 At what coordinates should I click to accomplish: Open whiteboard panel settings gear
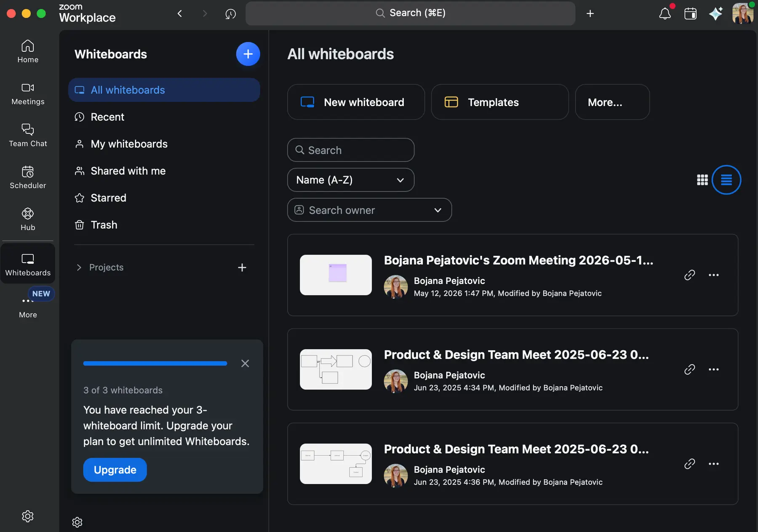pyautogui.click(x=77, y=522)
